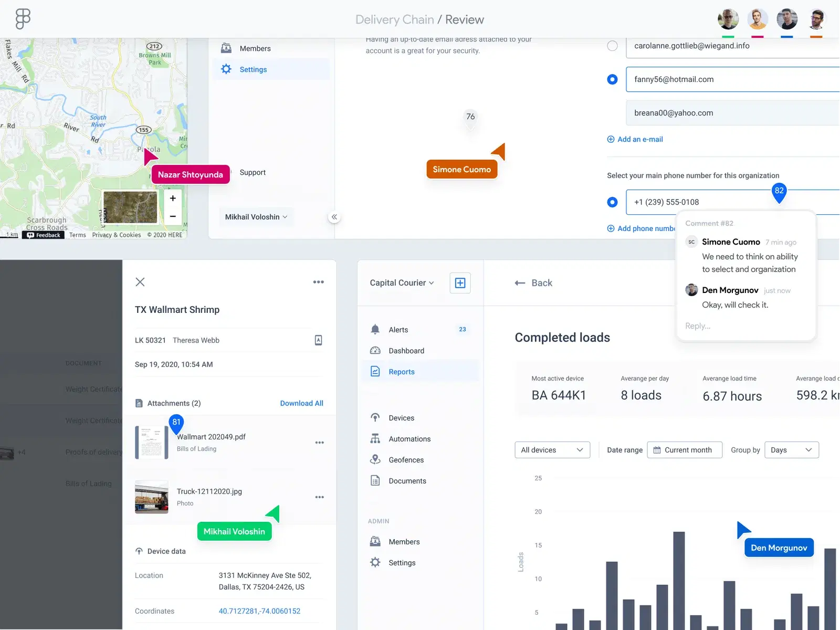
Task: Click the last collaborator avatar in header
Action: 816,19
